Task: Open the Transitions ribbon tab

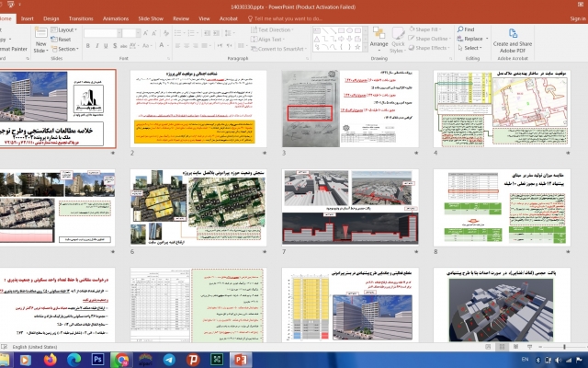Action: [x=81, y=18]
